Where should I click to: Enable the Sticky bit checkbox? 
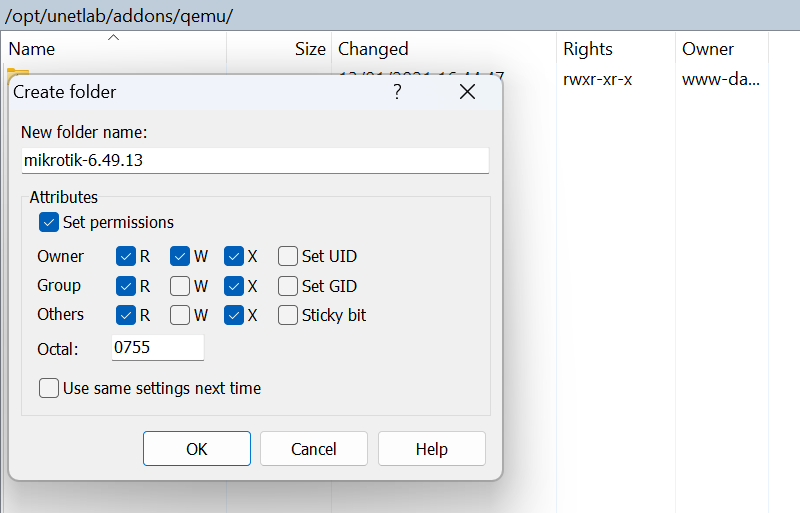click(x=288, y=315)
